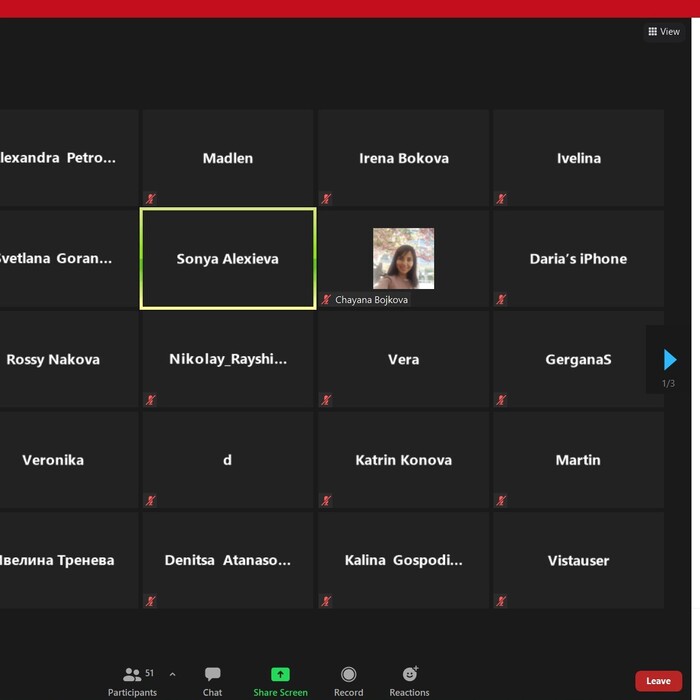Click the muted mic on GerganaS tile
The image size is (700, 700).
pyautogui.click(x=501, y=400)
